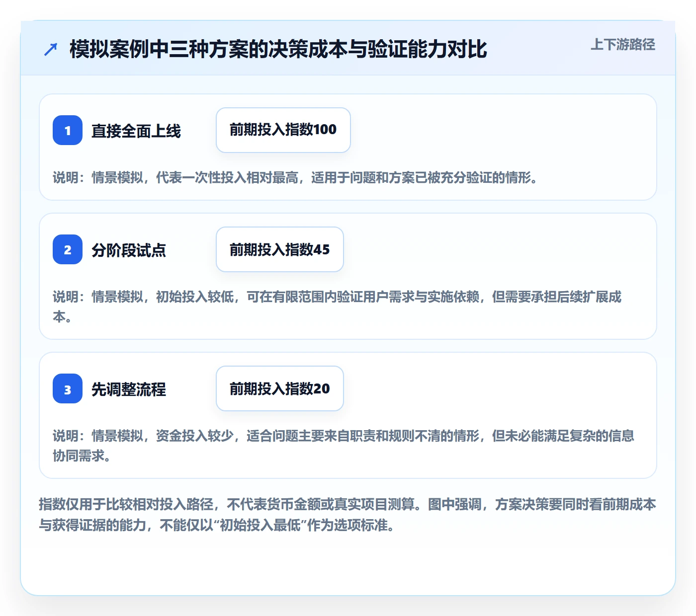Click the 分阶段试点 option name

pyautogui.click(x=129, y=250)
